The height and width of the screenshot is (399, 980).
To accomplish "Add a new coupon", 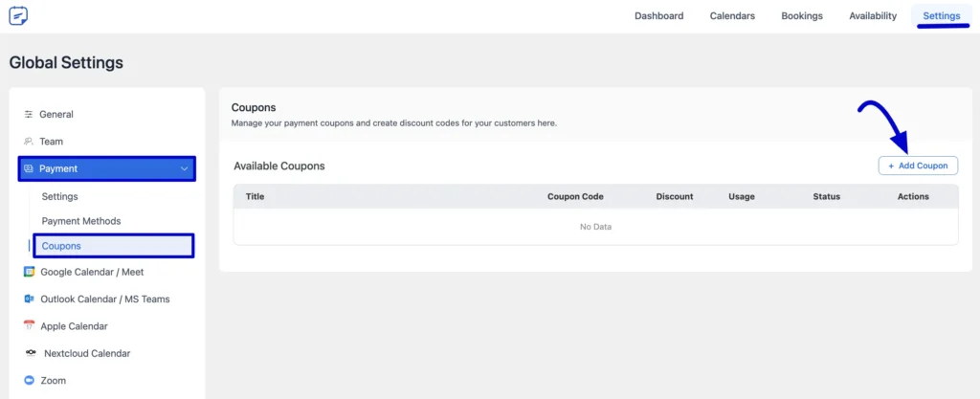I will pos(918,166).
